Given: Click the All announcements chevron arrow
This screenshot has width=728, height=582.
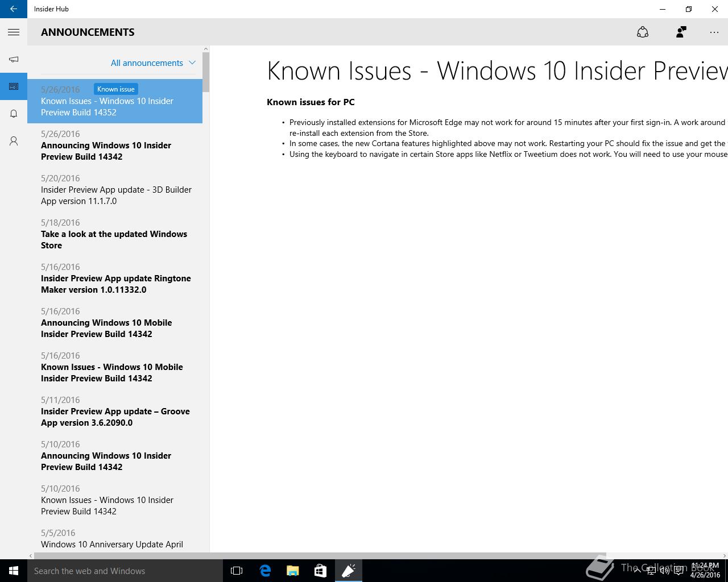Looking at the screenshot, I should tap(192, 63).
